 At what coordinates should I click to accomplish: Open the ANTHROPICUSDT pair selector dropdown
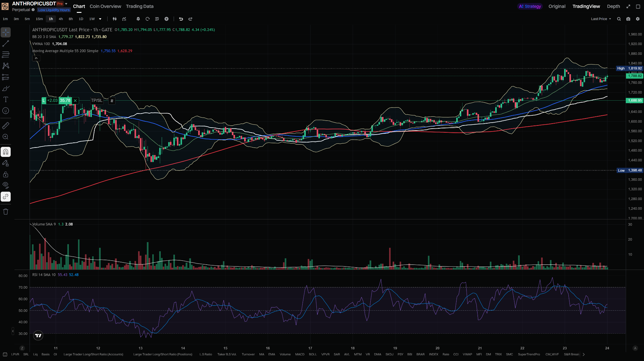tap(66, 4)
